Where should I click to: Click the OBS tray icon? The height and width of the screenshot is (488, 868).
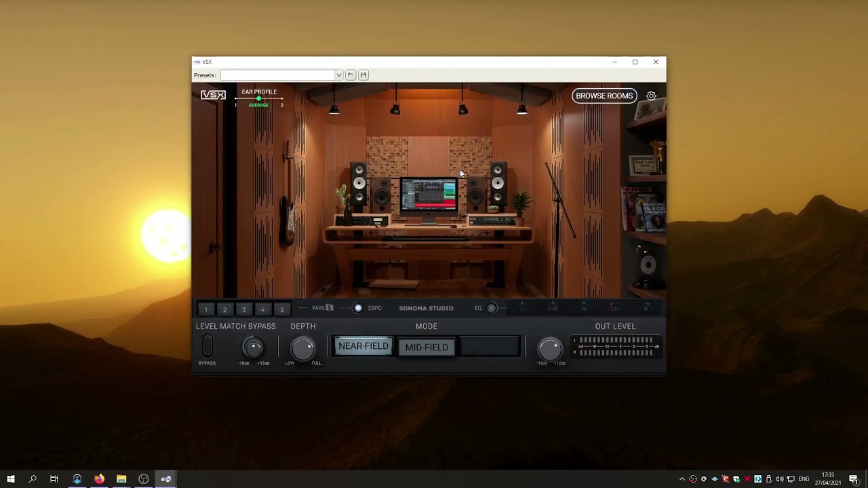693,479
